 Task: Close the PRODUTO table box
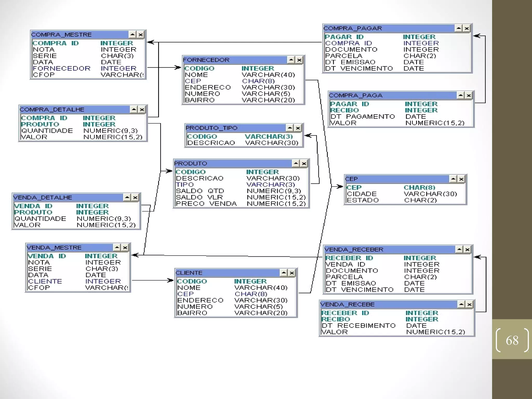tap(304, 163)
